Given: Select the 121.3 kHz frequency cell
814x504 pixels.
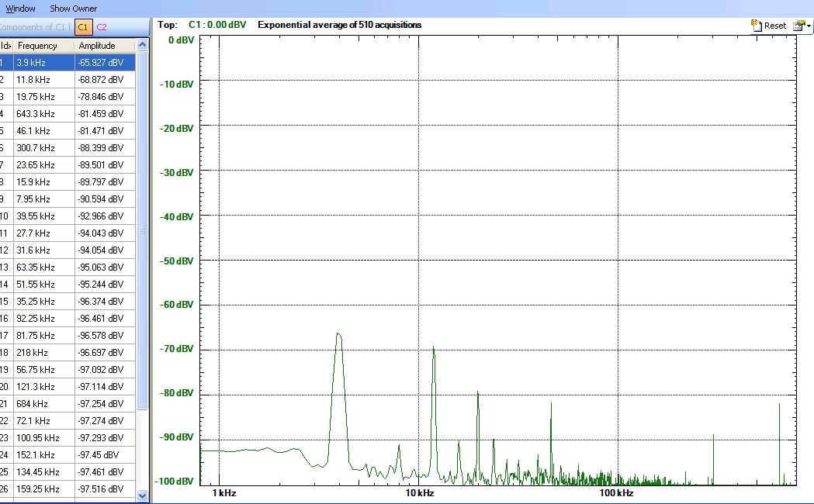Looking at the screenshot, I should pyautogui.click(x=44, y=387).
